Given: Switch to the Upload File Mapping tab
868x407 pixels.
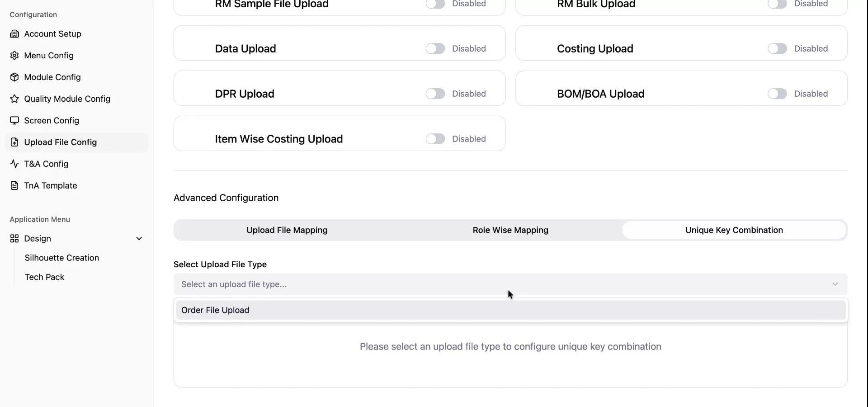Looking at the screenshot, I should point(287,230).
